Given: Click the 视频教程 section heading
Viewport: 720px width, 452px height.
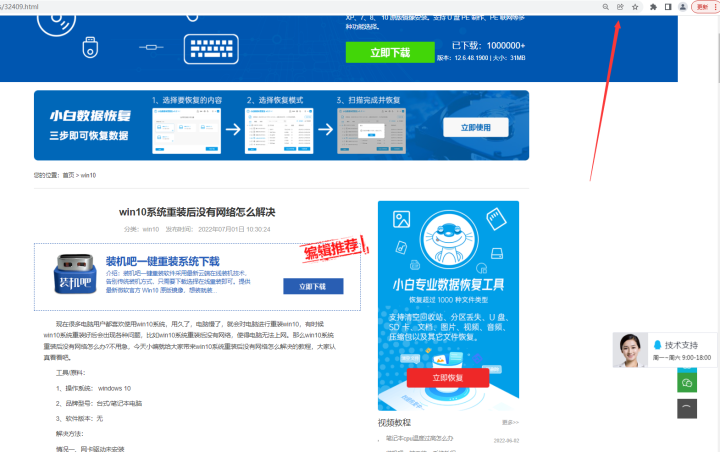Looking at the screenshot, I should 394,422.
